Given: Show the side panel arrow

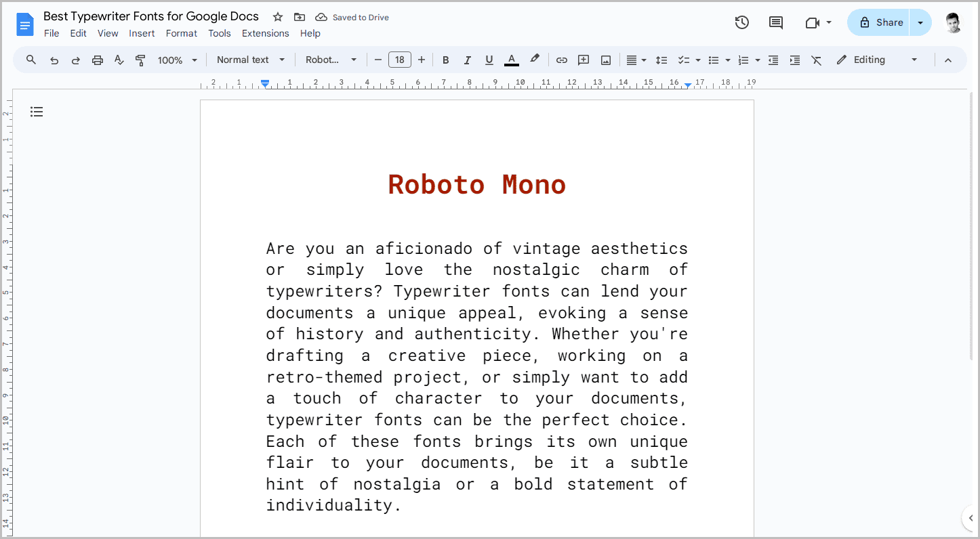Looking at the screenshot, I should [x=971, y=518].
